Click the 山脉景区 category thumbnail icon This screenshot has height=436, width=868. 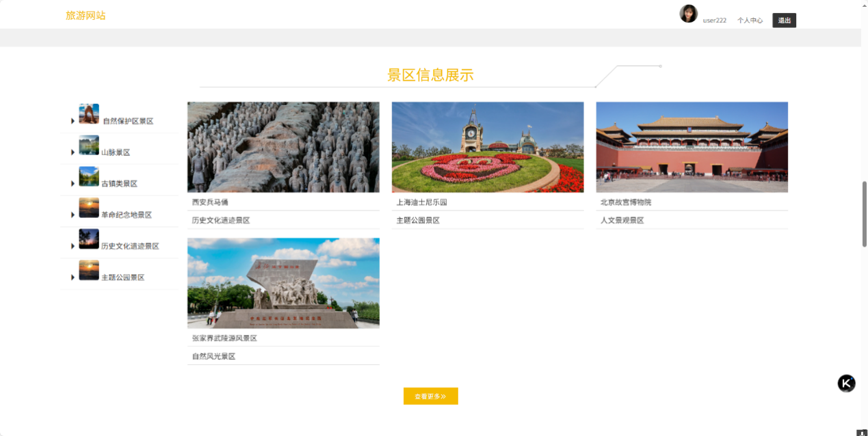click(89, 145)
